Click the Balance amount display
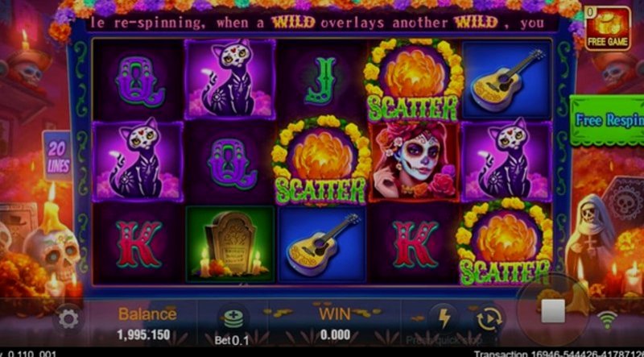This screenshot has width=644, height=357. [144, 334]
